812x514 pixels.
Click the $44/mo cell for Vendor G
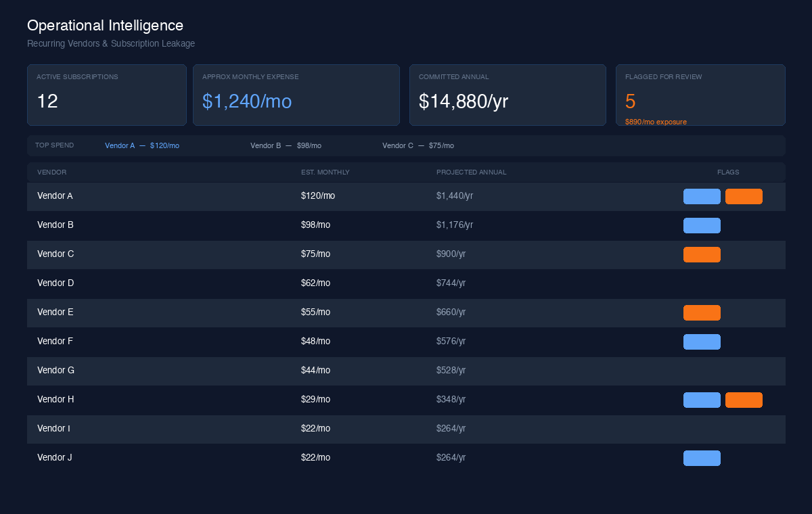point(316,371)
